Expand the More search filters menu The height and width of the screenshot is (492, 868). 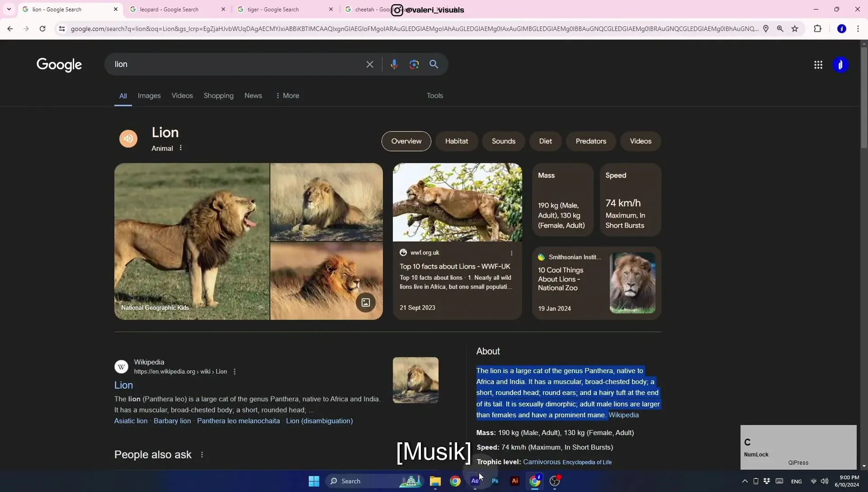click(x=288, y=95)
